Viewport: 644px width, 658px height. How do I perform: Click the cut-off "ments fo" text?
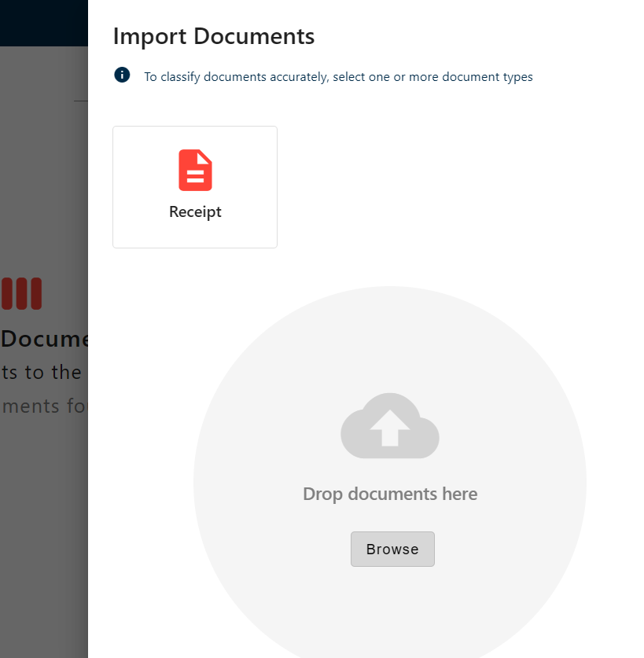(x=45, y=406)
